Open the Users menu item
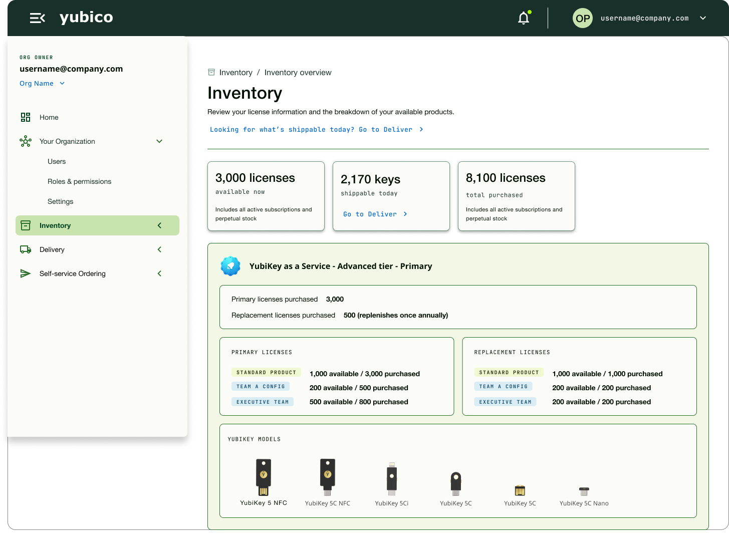Image resolution: width=729 pixels, height=560 pixels. [x=57, y=161]
